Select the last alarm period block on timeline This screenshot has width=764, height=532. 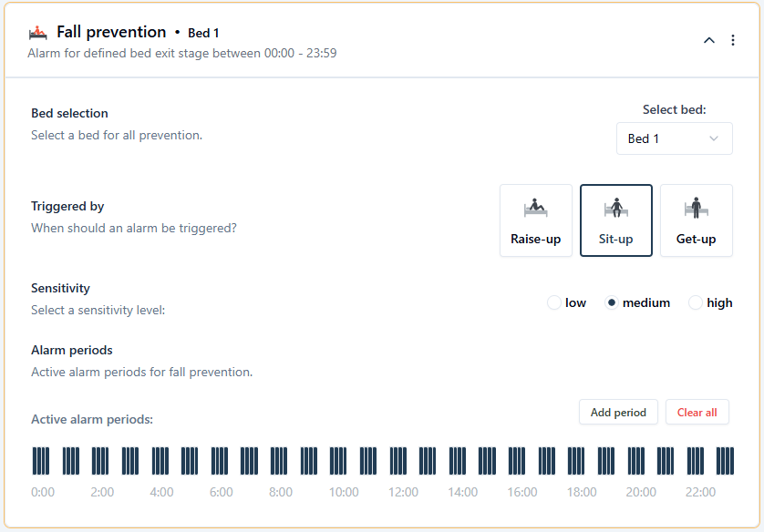click(726, 460)
